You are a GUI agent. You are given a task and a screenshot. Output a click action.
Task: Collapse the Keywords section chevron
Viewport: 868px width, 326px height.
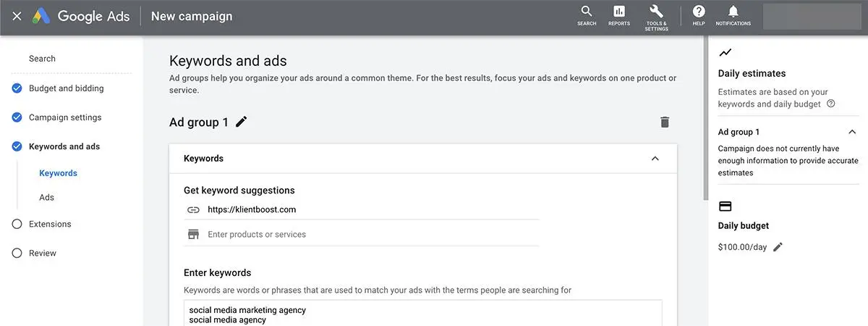[x=655, y=159]
